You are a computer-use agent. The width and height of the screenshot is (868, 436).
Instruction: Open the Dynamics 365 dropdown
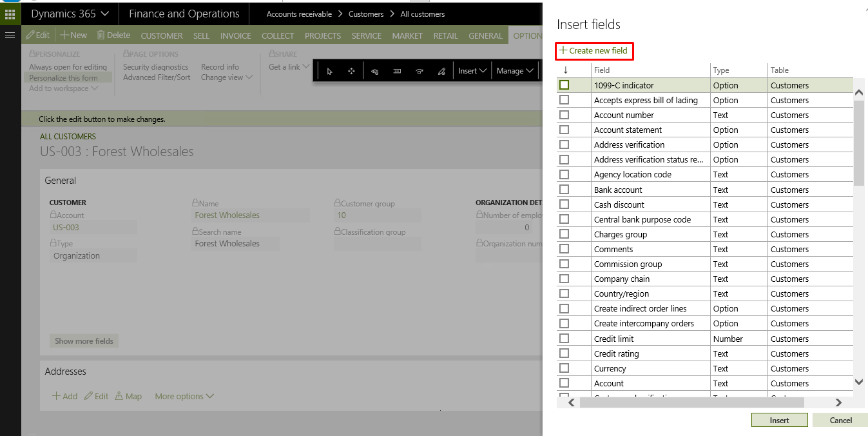tap(70, 14)
